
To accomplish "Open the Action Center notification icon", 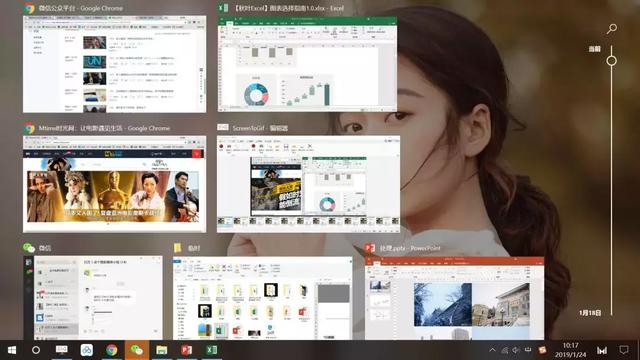I will 623,350.
